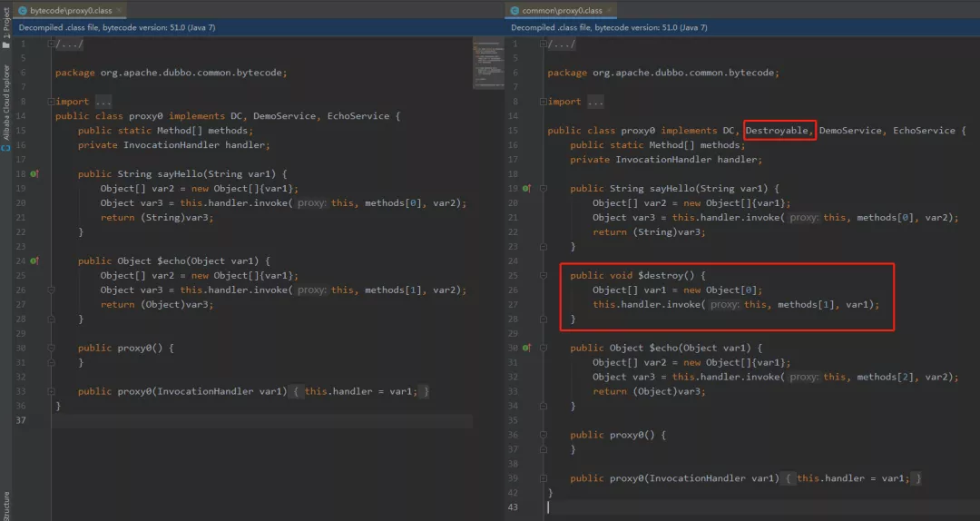
Task: Click line number 37 in left editor gutter
Action: point(21,419)
